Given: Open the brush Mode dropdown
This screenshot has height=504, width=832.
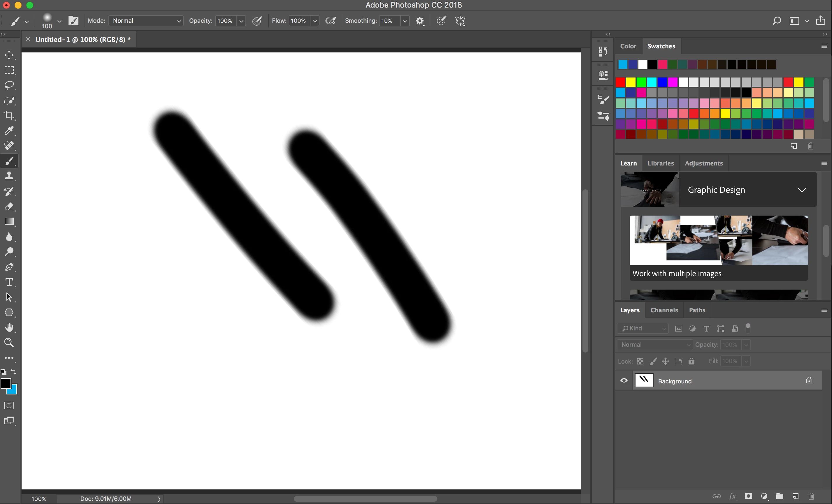Looking at the screenshot, I should click(x=146, y=21).
